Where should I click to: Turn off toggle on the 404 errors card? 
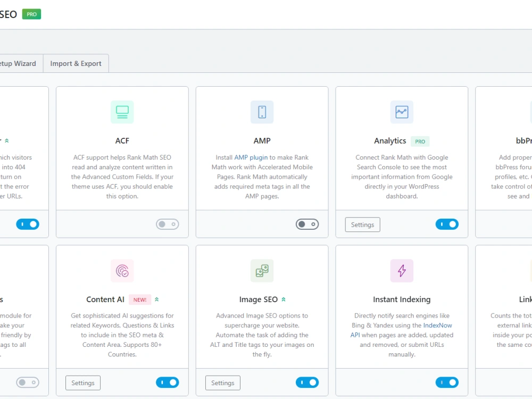[28, 225]
